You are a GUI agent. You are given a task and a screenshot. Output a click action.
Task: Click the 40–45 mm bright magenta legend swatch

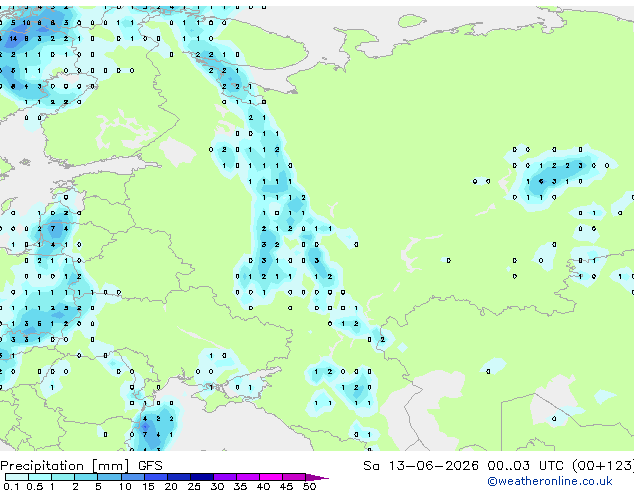(x=271, y=477)
